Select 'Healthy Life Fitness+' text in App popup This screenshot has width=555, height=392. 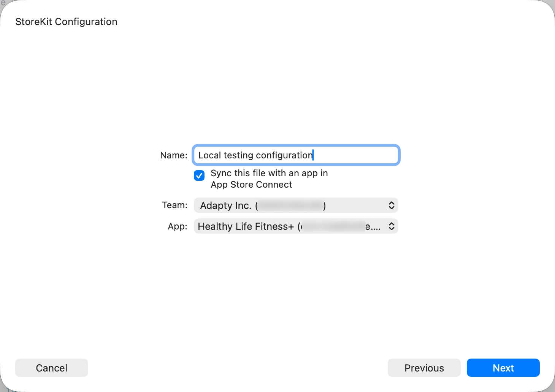(x=246, y=226)
